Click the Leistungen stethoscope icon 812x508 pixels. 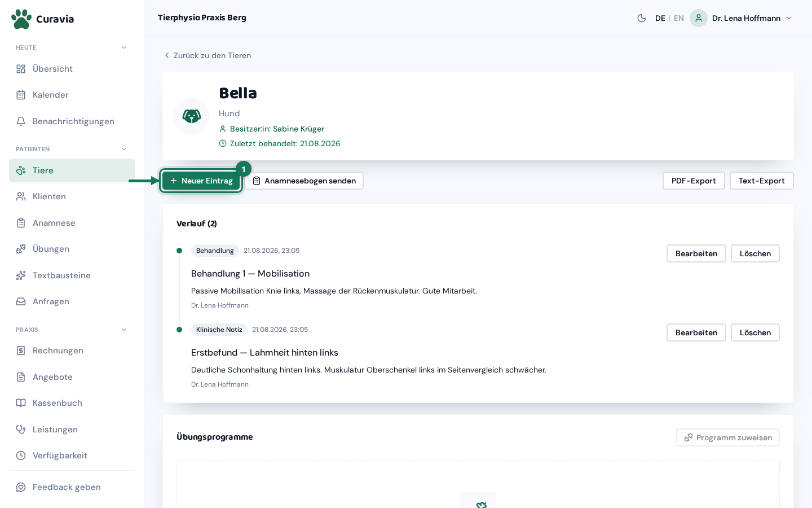point(21,430)
